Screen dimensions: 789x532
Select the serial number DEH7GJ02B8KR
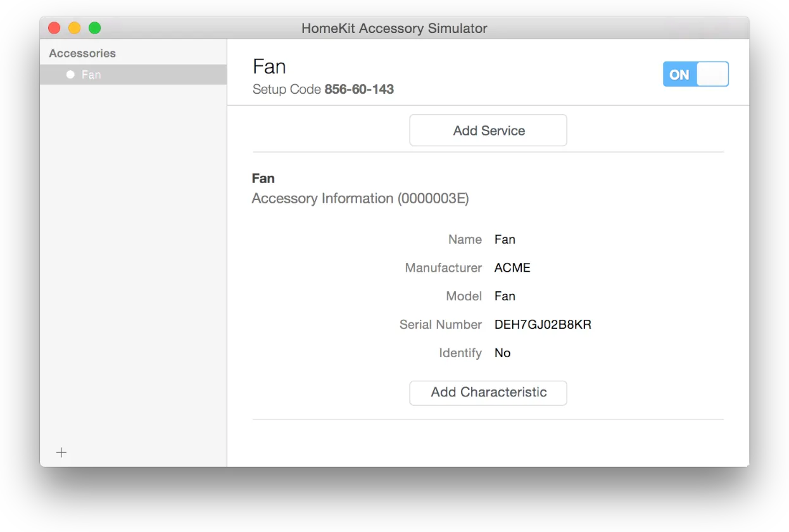pyautogui.click(x=543, y=325)
